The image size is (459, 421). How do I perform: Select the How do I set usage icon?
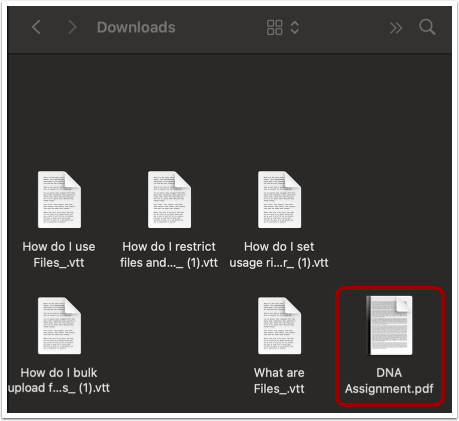[279, 200]
